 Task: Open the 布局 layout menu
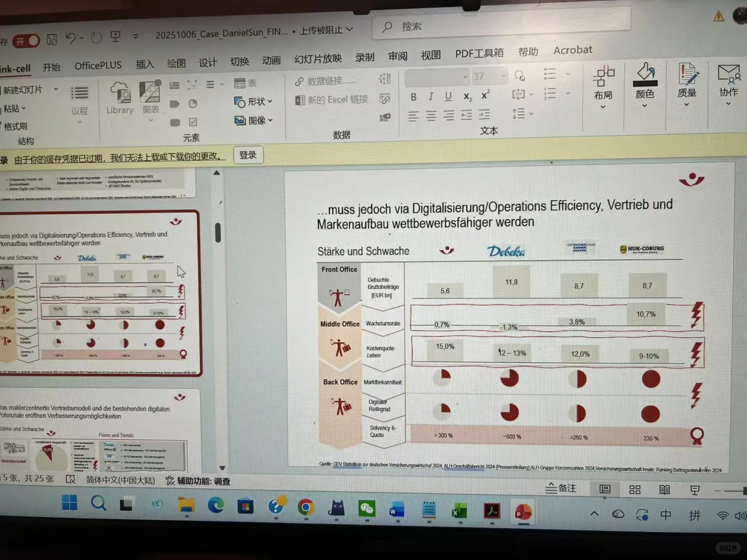click(603, 86)
